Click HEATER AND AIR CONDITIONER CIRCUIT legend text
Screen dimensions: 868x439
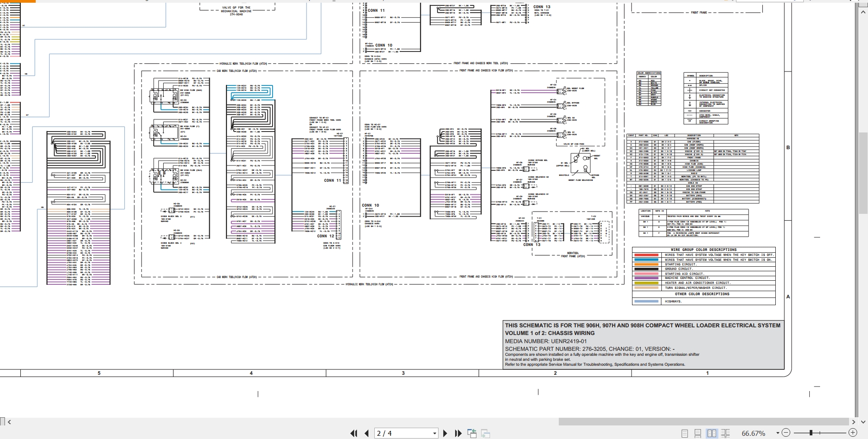tap(698, 283)
